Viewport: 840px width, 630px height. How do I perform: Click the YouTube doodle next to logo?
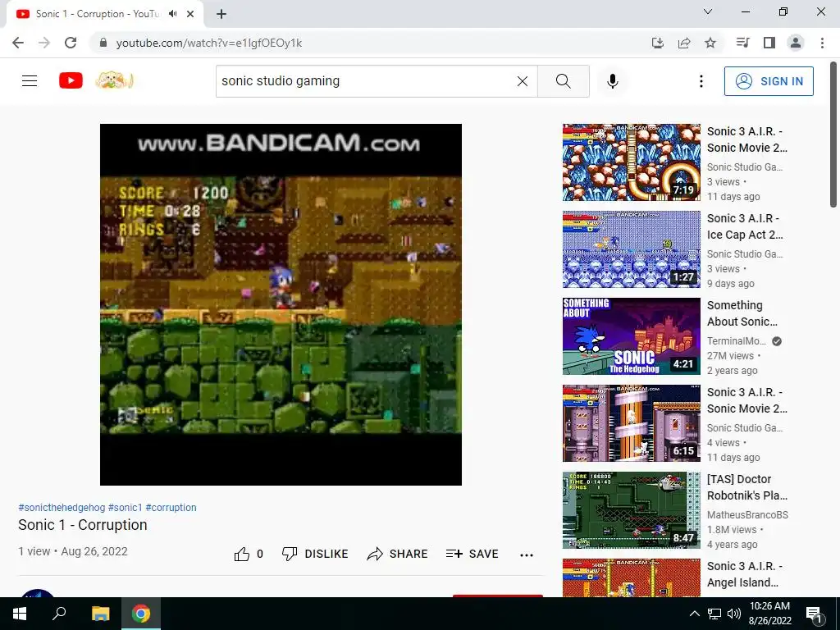[114, 81]
